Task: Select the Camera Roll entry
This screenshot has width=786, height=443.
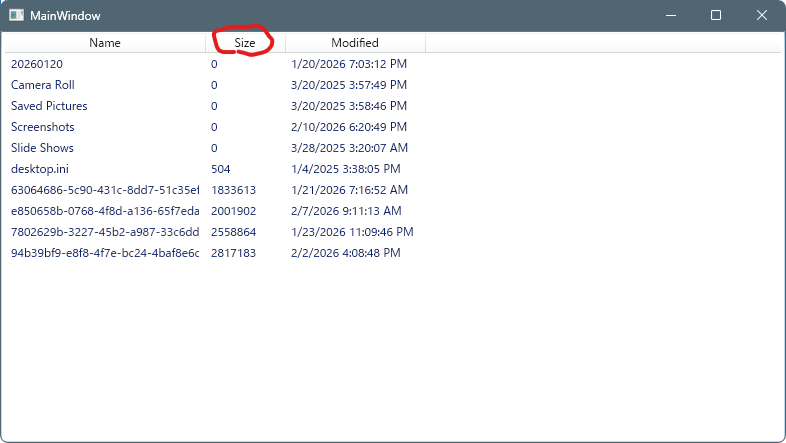Action: click(43, 85)
